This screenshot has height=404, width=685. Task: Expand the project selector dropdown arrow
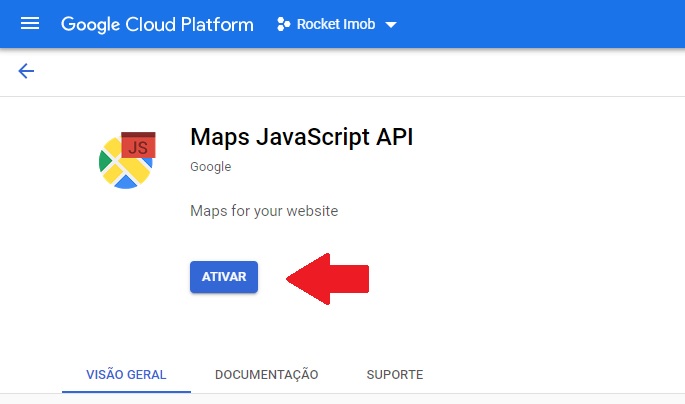point(390,25)
